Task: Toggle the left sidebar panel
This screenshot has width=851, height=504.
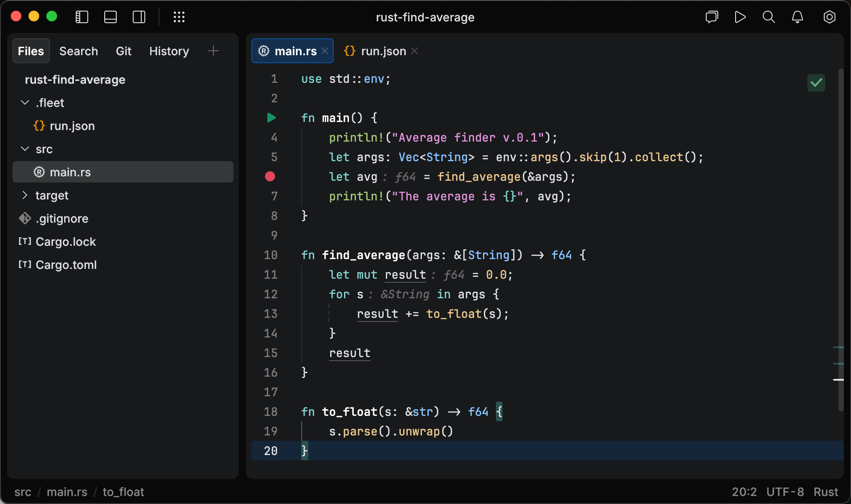Action: [82, 17]
